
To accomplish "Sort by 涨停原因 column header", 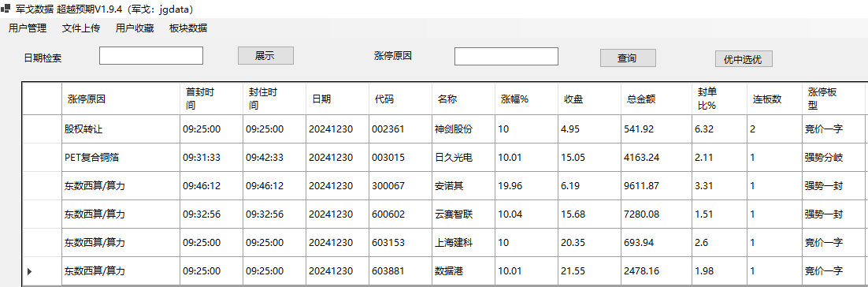I will (x=121, y=99).
